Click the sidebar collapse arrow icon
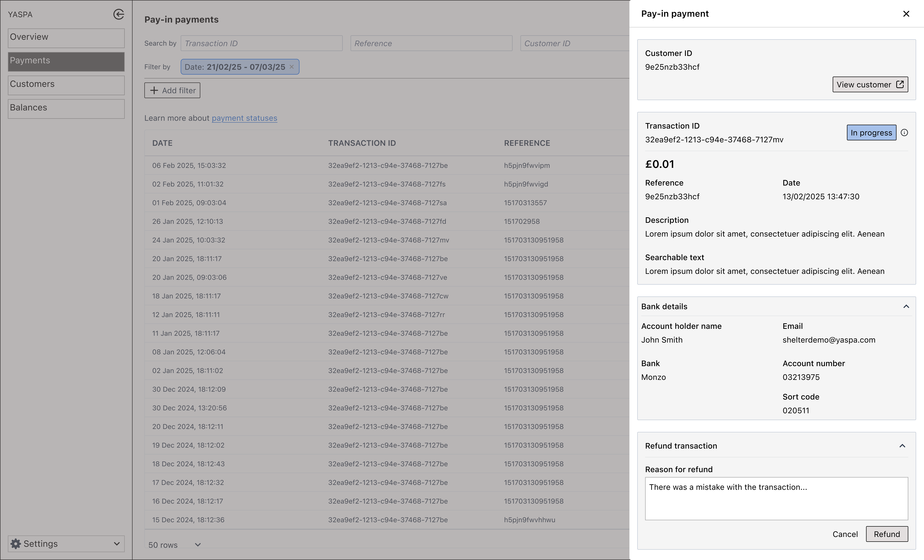The width and height of the screenshot is (924, 560). [118, 14]
